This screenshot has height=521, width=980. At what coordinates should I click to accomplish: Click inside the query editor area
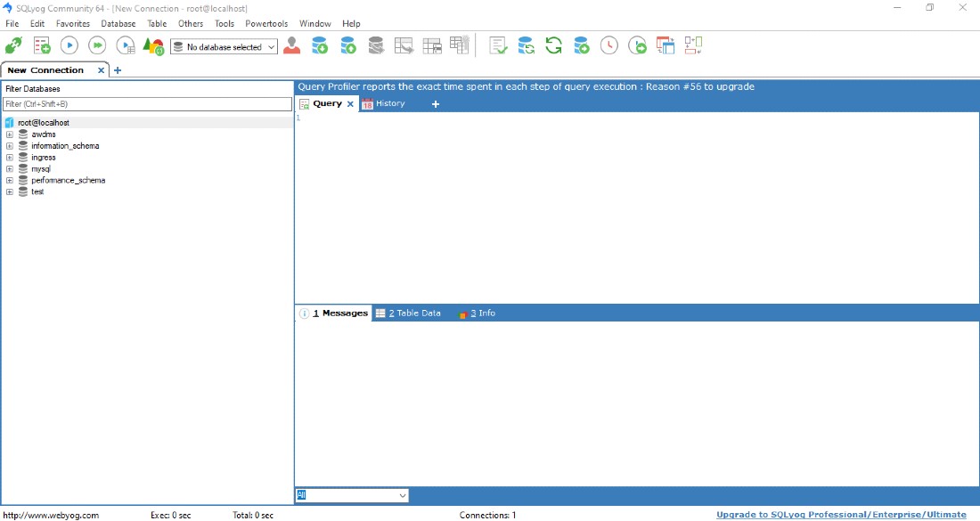click(x=637, y=208)
